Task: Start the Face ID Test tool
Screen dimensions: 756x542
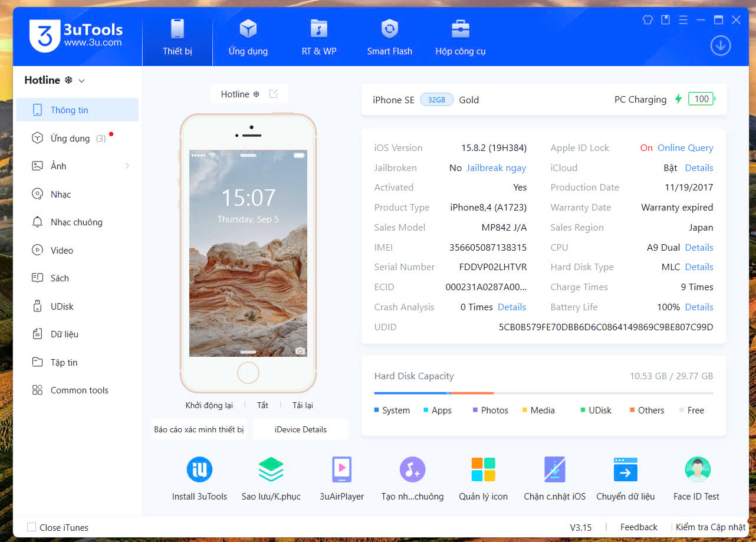Action: (697, 470)
